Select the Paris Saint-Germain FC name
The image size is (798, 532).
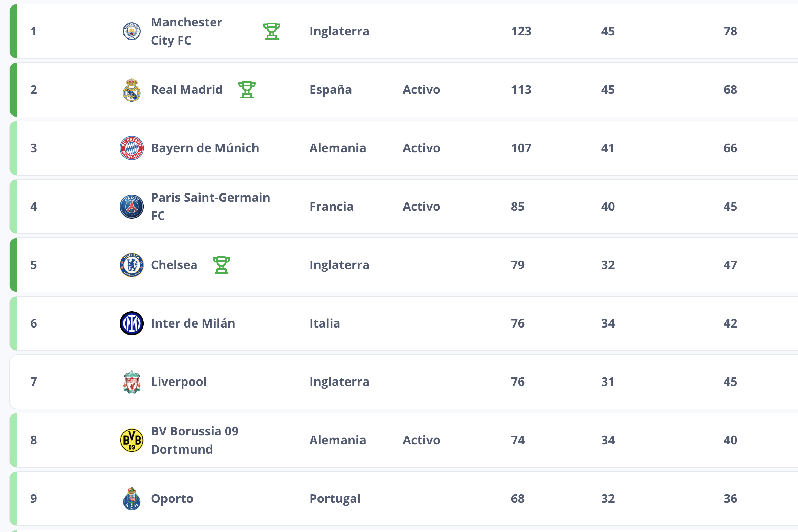pos(211,207)
